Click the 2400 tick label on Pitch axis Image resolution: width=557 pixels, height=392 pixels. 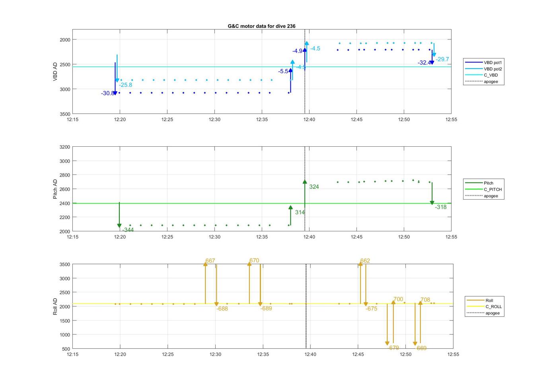tap(65, 204)
